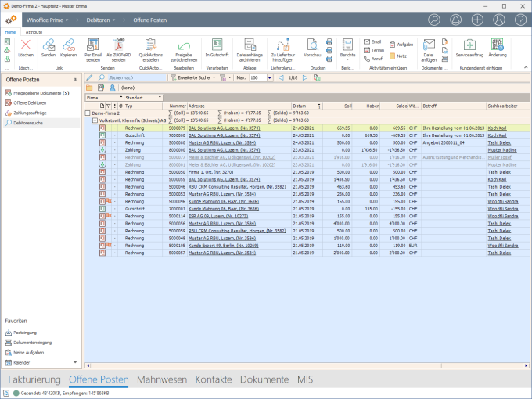Open the Max. 100 results dropdown
The height and width of the screenshot is (399, 532).
pos(269,77)
